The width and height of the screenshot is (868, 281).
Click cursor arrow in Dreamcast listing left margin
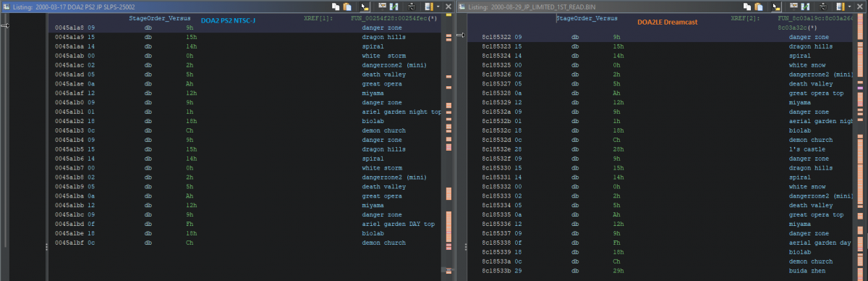pos(461,35)
